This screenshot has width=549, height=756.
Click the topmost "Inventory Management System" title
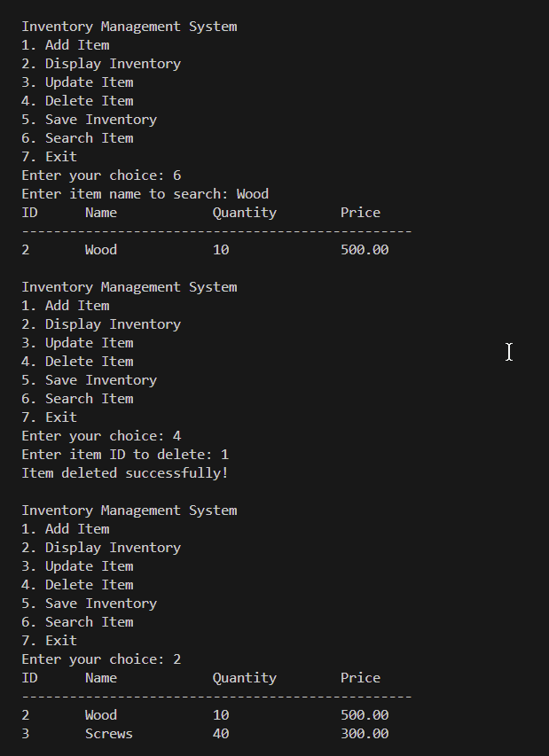click(129, 27)
